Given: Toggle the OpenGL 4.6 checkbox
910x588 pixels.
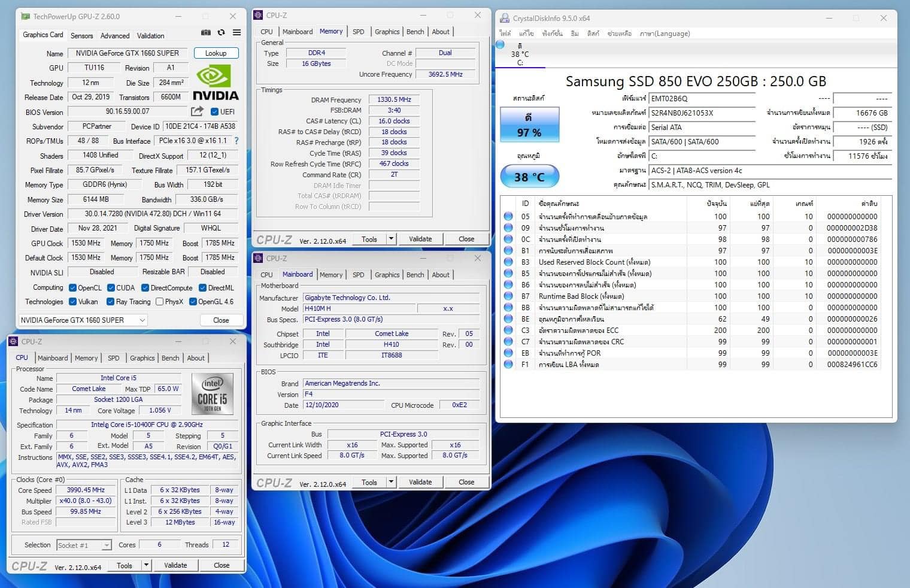Looking at the screenshot, I should click(193, 302).
